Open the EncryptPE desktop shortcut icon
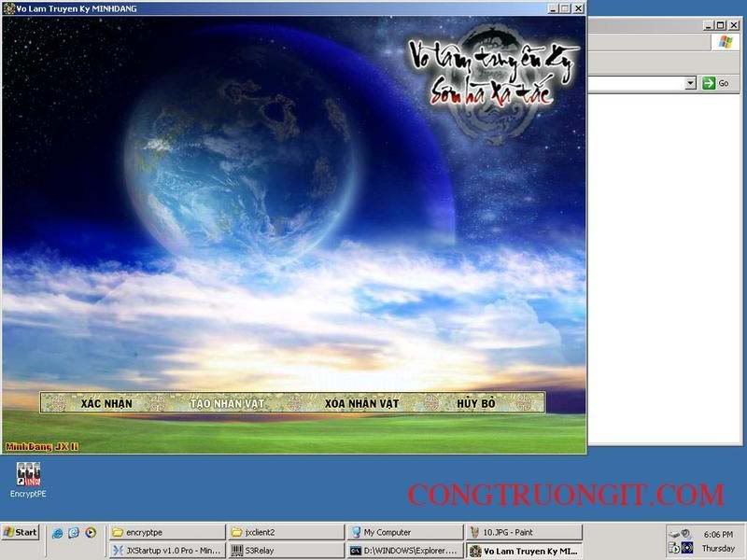This screenshot has height=560, width=747. (x=28, y=480)
